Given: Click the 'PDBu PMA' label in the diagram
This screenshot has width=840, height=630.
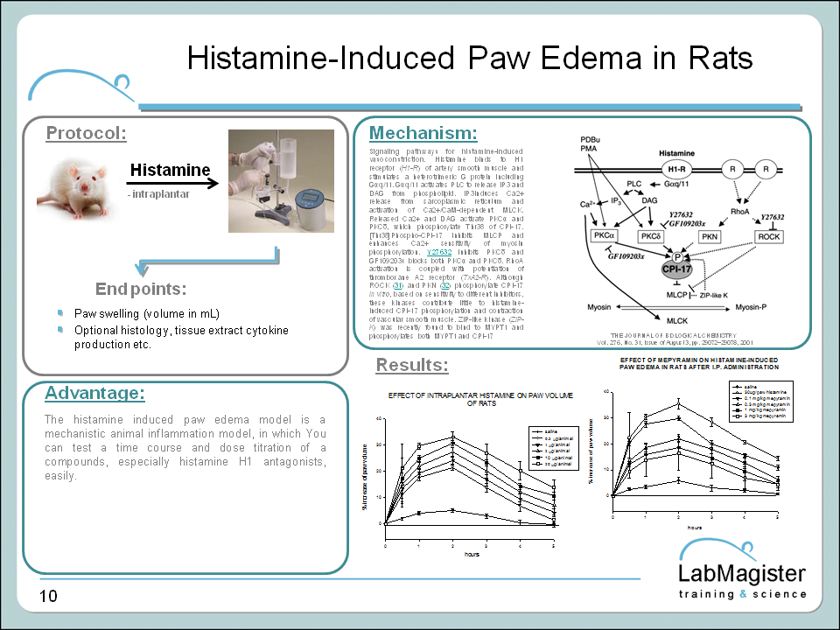Looking at the screenshot, I should [590, 143].
